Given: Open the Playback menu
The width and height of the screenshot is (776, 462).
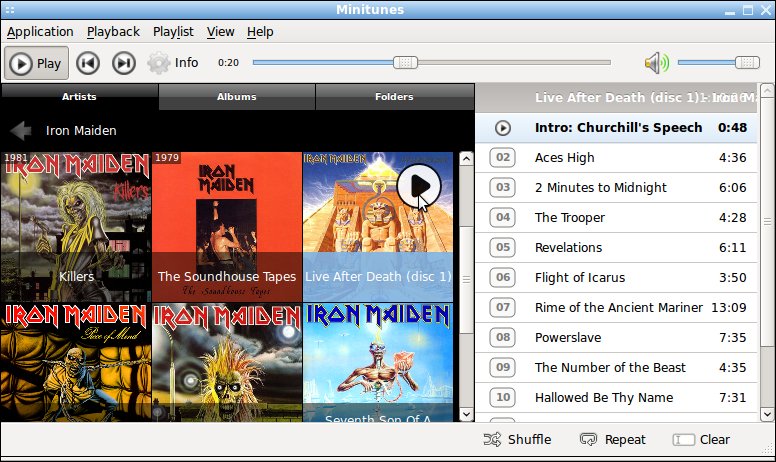Looking at the screenshot, I should click(x=113, y=32).
